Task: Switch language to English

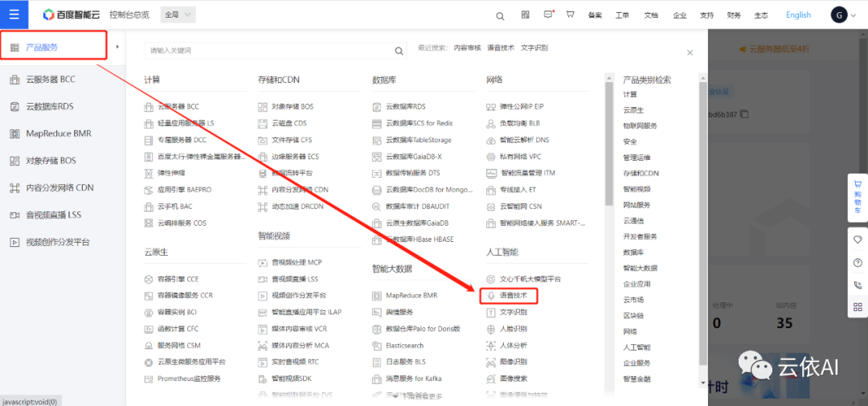Action: click(798, 15)
